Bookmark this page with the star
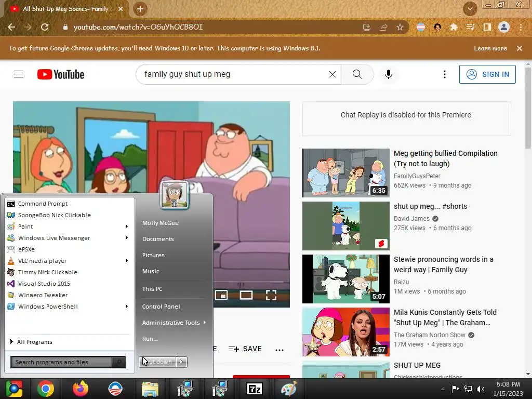 [x=400, y=27]
